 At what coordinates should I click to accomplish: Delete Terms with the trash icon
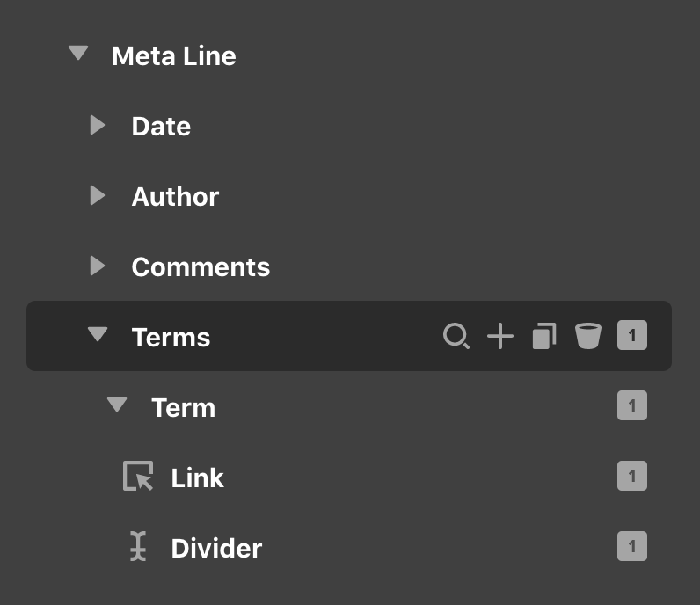tap(588, 336)
